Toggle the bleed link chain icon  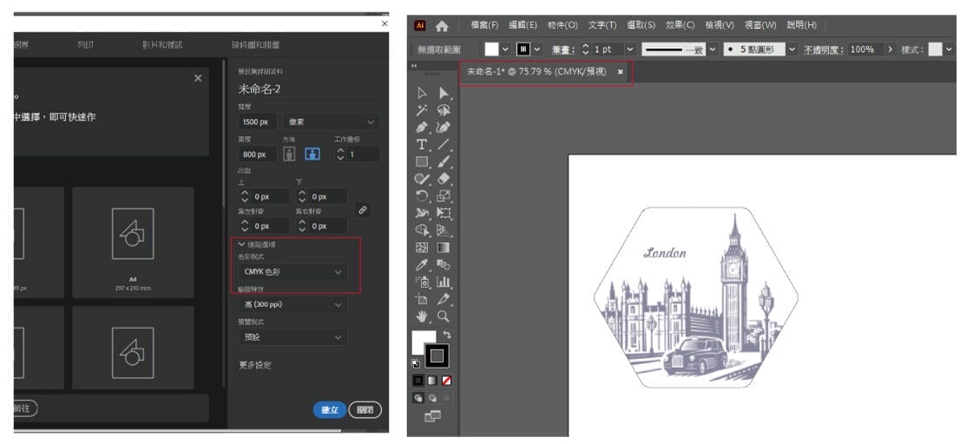(x=363, y=210)
